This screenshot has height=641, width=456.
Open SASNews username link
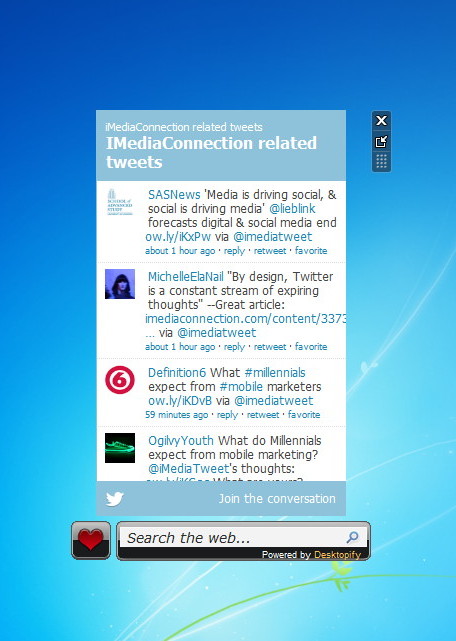click(174, 195)
